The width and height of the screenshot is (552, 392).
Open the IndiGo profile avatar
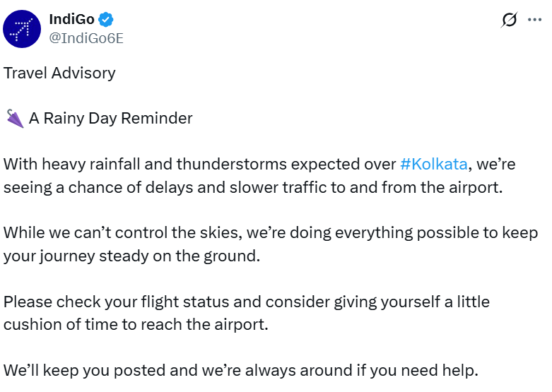click(x=22, y=29)
